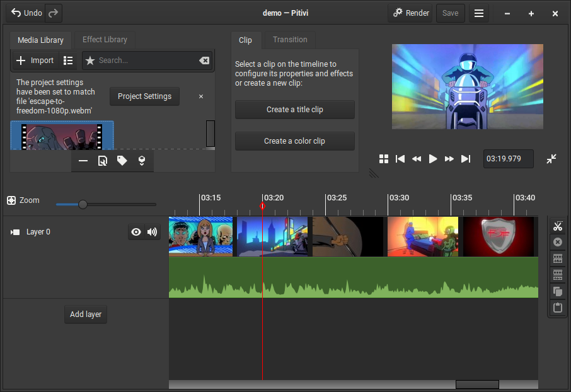Step forward one second
Screen dimensions: 571x392
(x=449, y=159)
